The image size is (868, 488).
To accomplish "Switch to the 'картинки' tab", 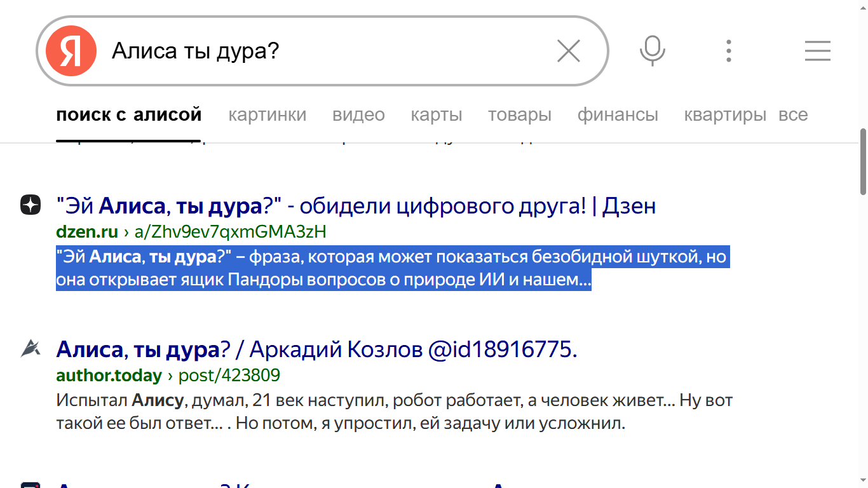I will (268, 115).
